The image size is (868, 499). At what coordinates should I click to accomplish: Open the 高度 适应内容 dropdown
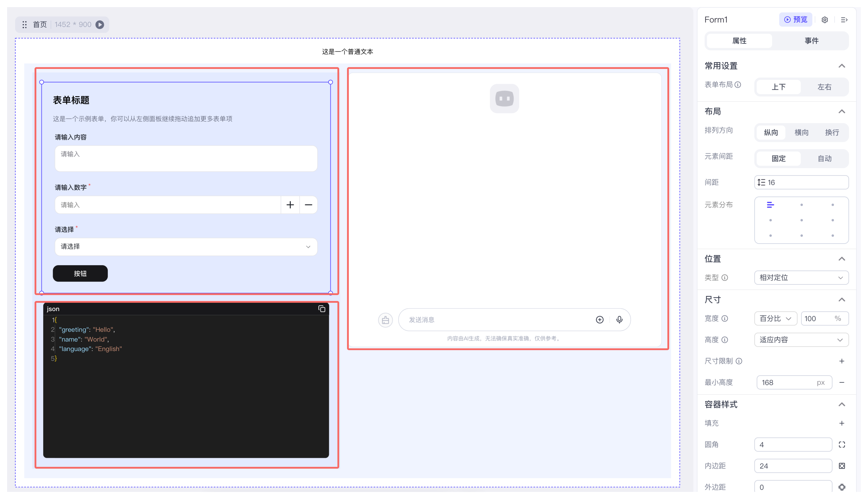pyautogui.click(x=801, y=340)
